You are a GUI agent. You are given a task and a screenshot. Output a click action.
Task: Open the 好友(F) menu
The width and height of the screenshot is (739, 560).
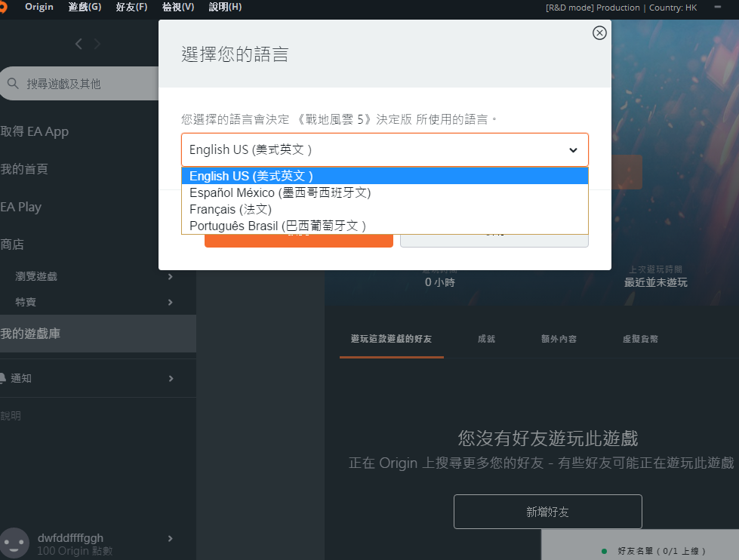131,8
